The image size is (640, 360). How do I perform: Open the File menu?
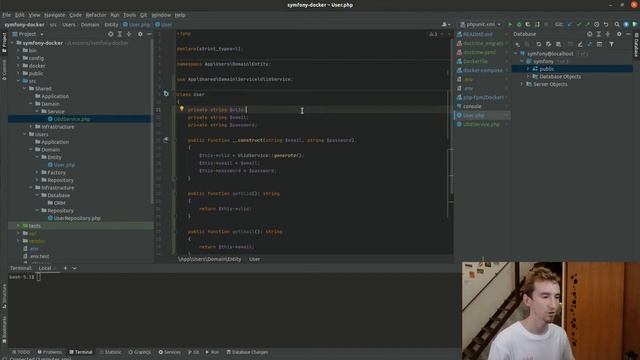(7, 15)
